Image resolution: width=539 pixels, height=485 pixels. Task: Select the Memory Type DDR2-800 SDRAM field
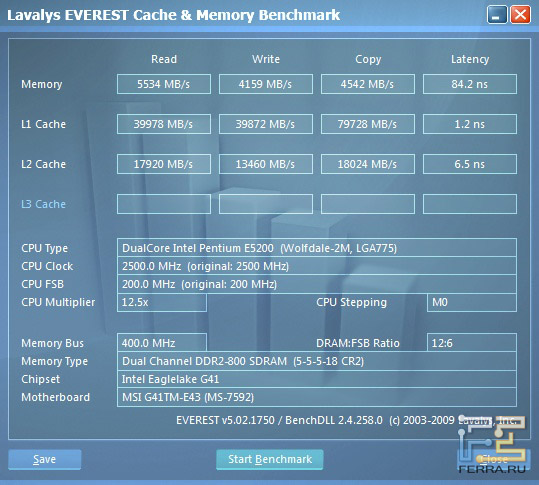coord(317,361)
